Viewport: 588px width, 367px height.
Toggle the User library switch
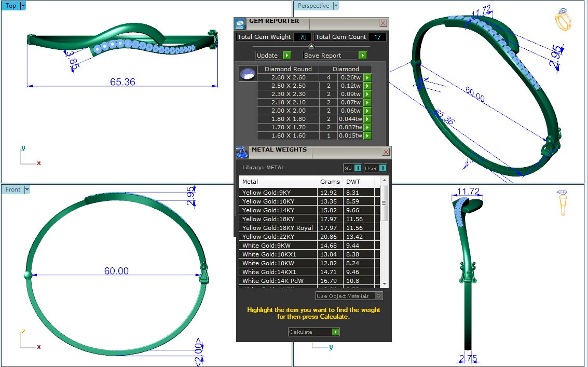(x=376, y=168)
